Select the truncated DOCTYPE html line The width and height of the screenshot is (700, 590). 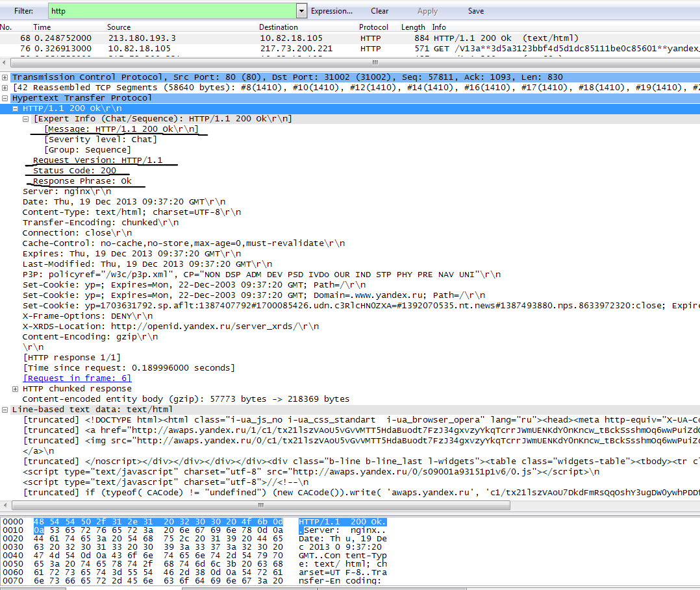361,420
